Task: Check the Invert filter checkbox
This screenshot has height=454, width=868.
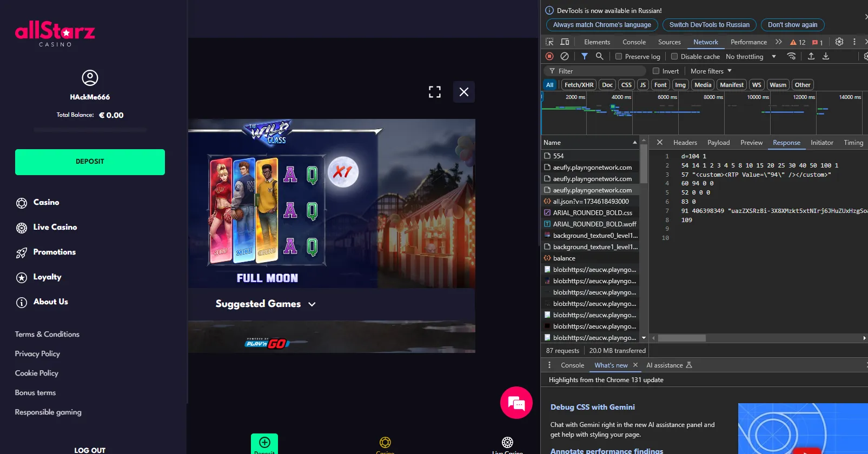Action: [656, 71]
